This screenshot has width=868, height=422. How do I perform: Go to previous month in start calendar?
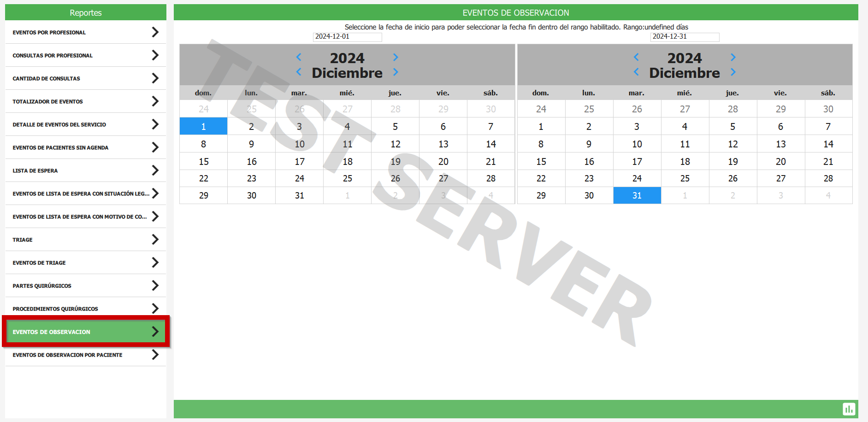299,72
